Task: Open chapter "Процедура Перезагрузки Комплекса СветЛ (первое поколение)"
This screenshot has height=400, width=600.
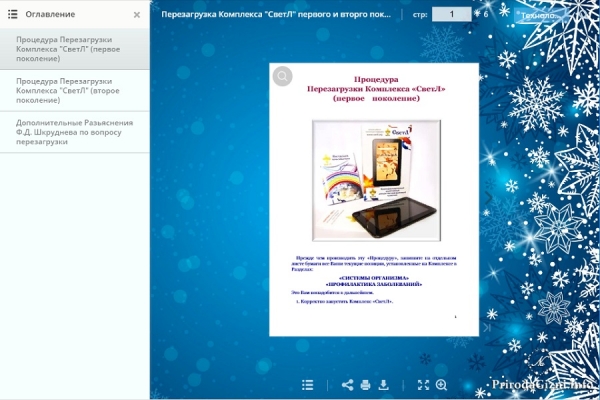Action: [75, 49]
